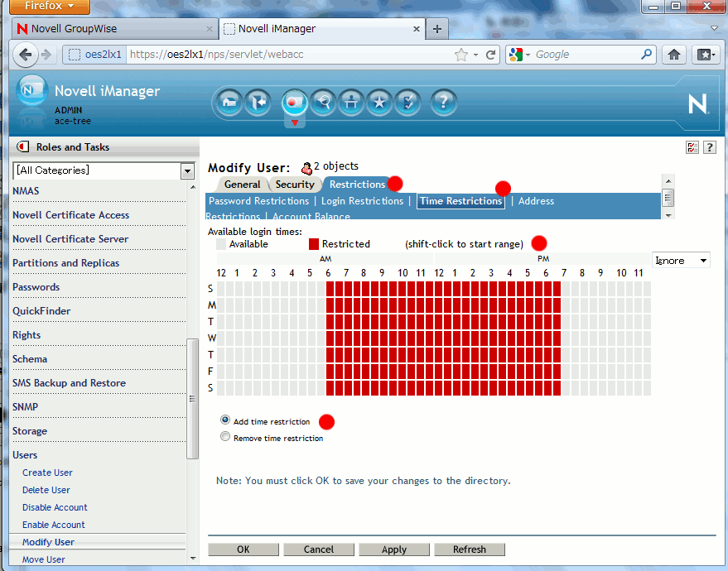Click the Home icon in iManager toolbar
This screenshot has width=728, height=571.
[x=229, y=102]
